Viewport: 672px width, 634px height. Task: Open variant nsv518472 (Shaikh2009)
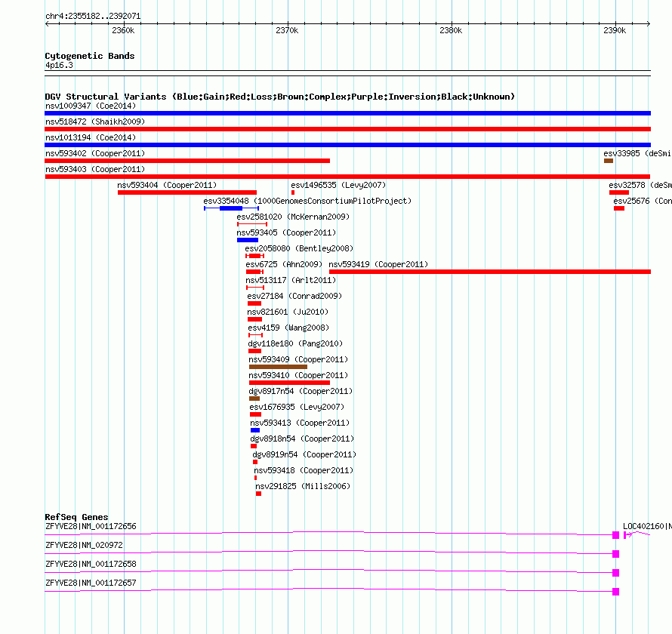[347, 129]
